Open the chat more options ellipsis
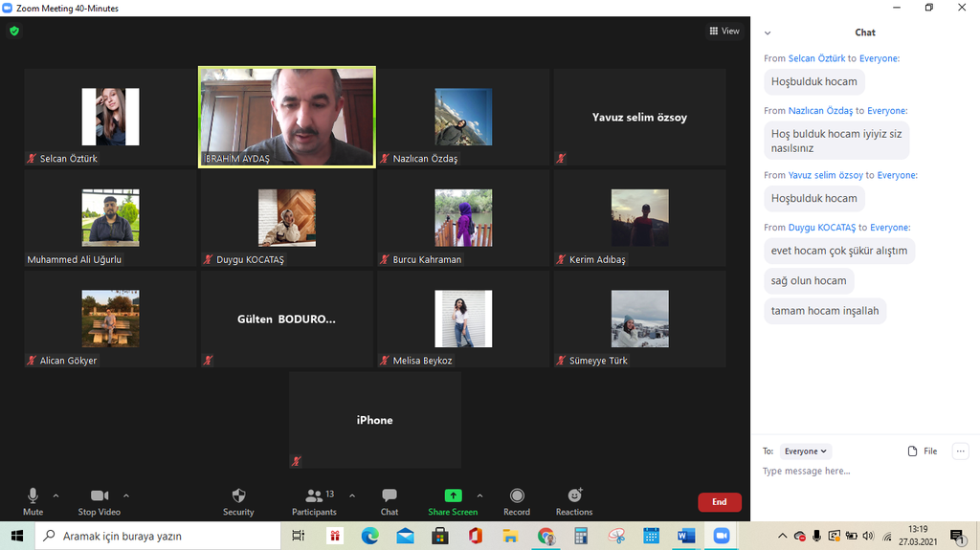The height and width of the screenshot is (550, 980). click(x=961, y=451)
